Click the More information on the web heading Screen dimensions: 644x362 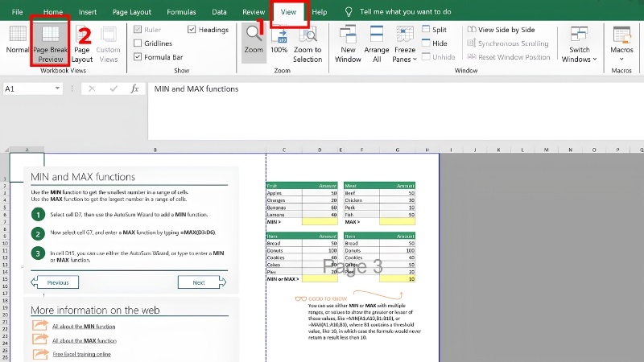[x=95, y=310]
